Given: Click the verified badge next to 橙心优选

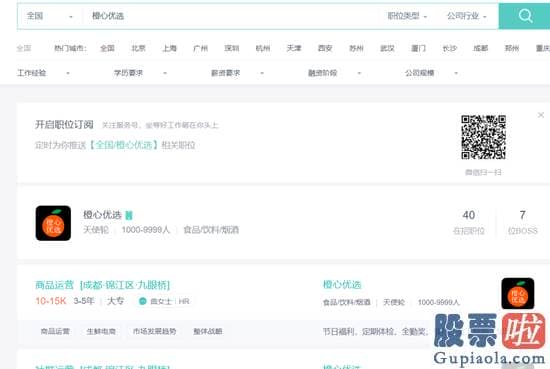Looking at the screenshot, I should (129, 215).
